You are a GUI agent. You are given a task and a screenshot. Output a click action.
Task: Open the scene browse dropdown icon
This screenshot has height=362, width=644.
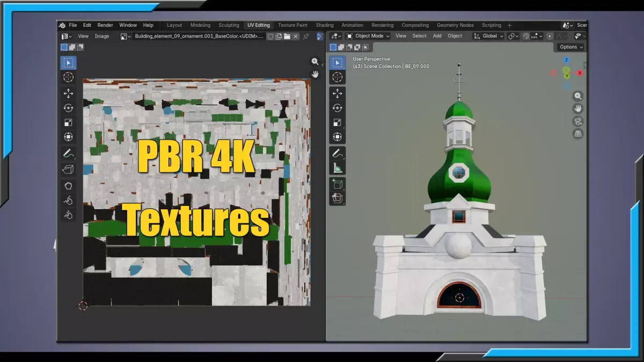click(568, 25)
